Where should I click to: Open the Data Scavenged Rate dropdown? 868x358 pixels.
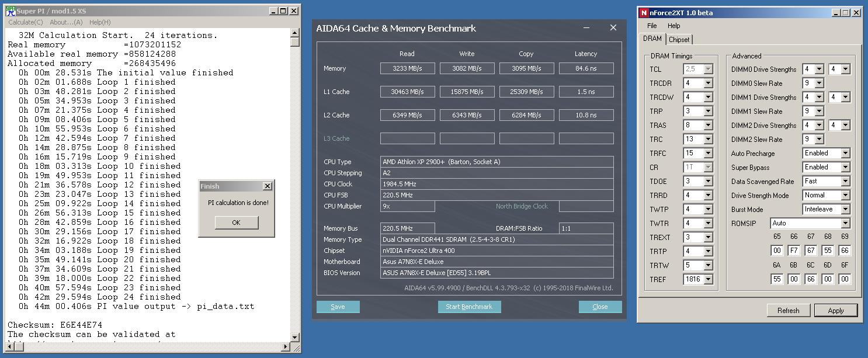[845, 181]
